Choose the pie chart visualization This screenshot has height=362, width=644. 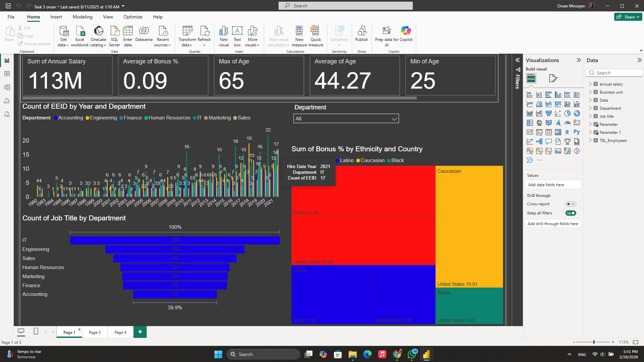click(567, 113)
